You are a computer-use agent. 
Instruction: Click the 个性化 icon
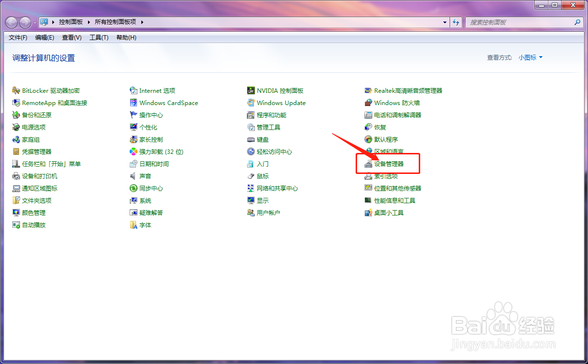pos(134,127)
